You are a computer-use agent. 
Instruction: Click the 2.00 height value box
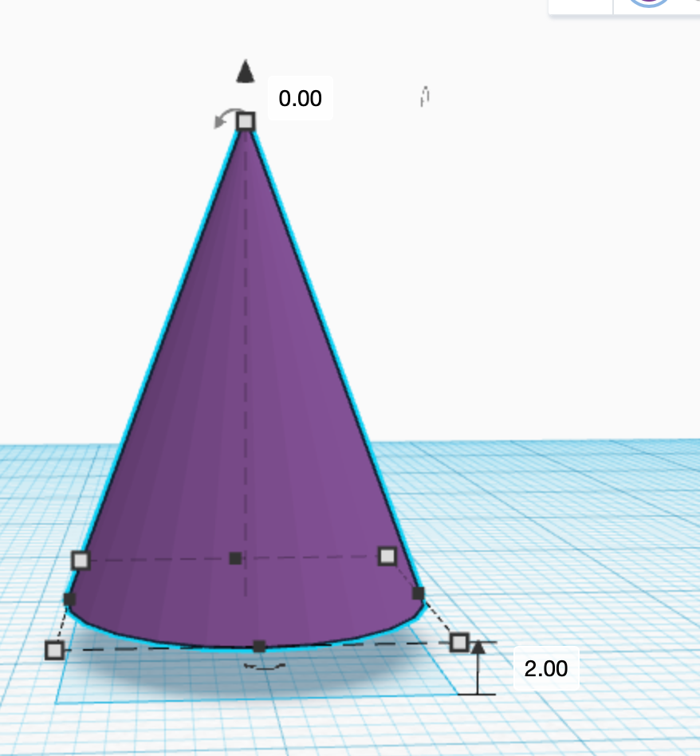(546, 669)
